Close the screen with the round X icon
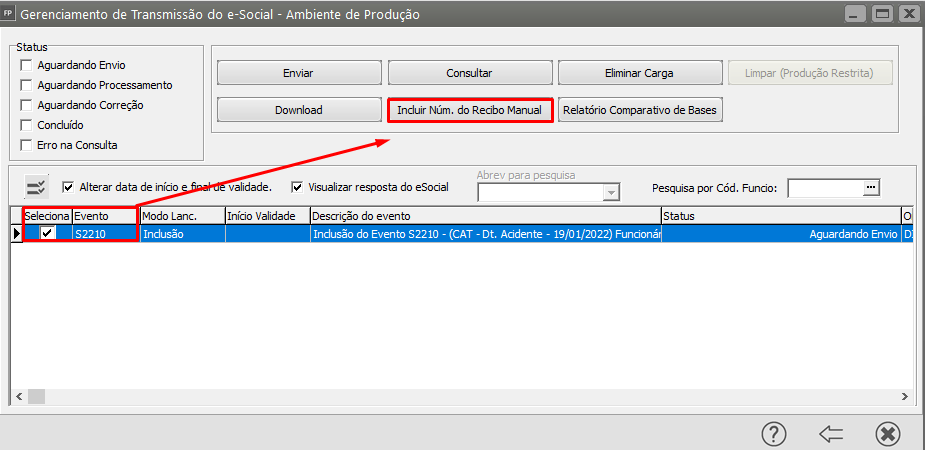This screenshot has height=450, width=925. (887, 434)
